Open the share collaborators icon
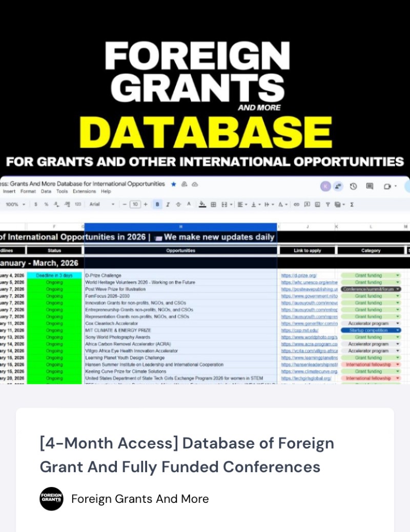The image size is (410, 532). pyautogui.click(x=338, y=186)
